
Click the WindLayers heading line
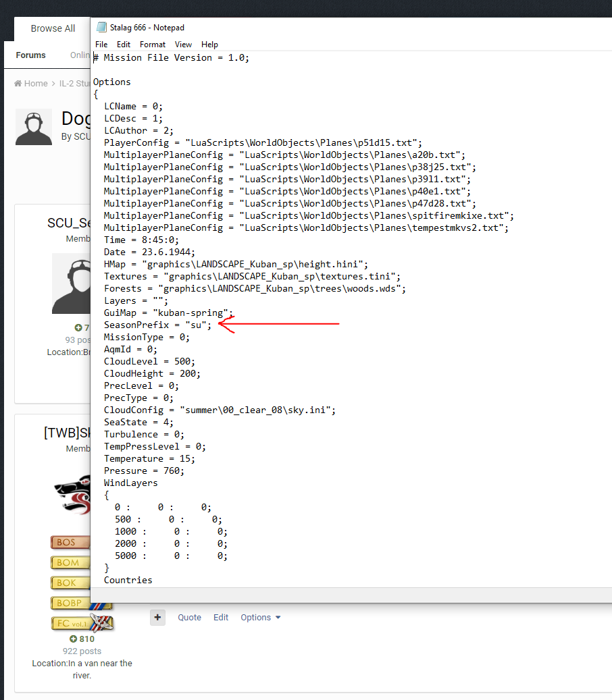(130, 483)
